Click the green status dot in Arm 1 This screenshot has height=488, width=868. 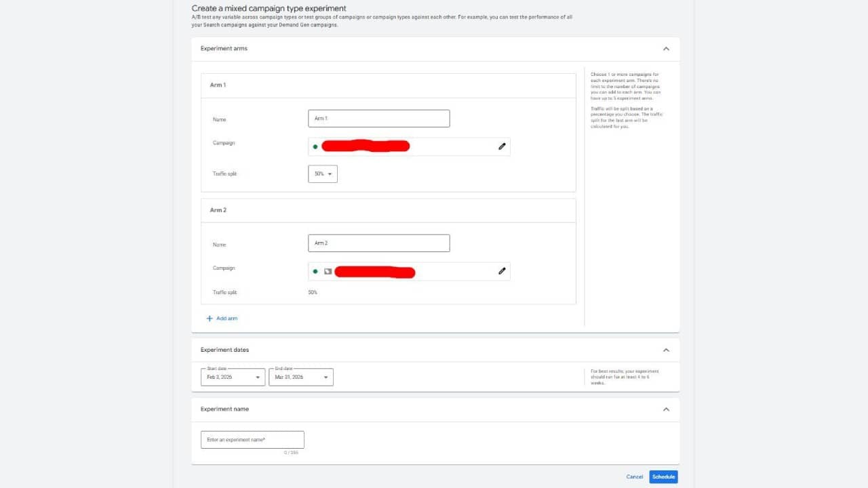pyautogui.click(x=315, y=146)
